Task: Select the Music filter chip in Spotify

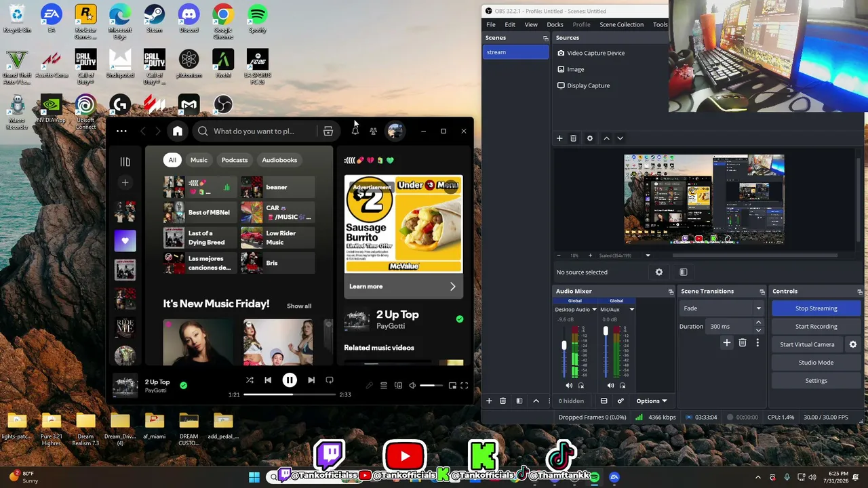Action: 199,160
